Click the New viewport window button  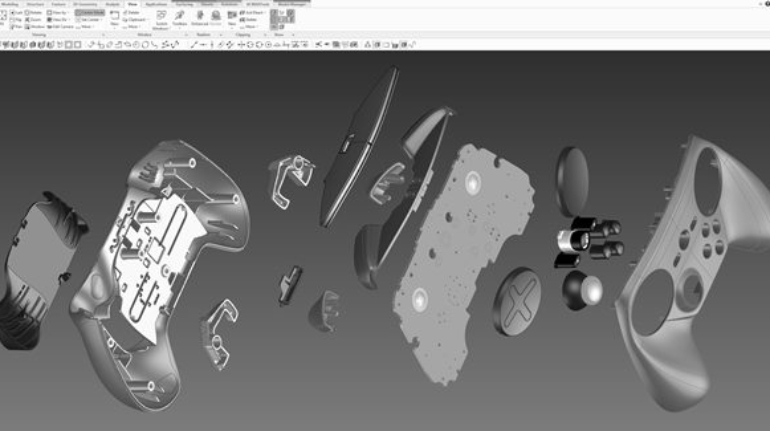(114, 18)
